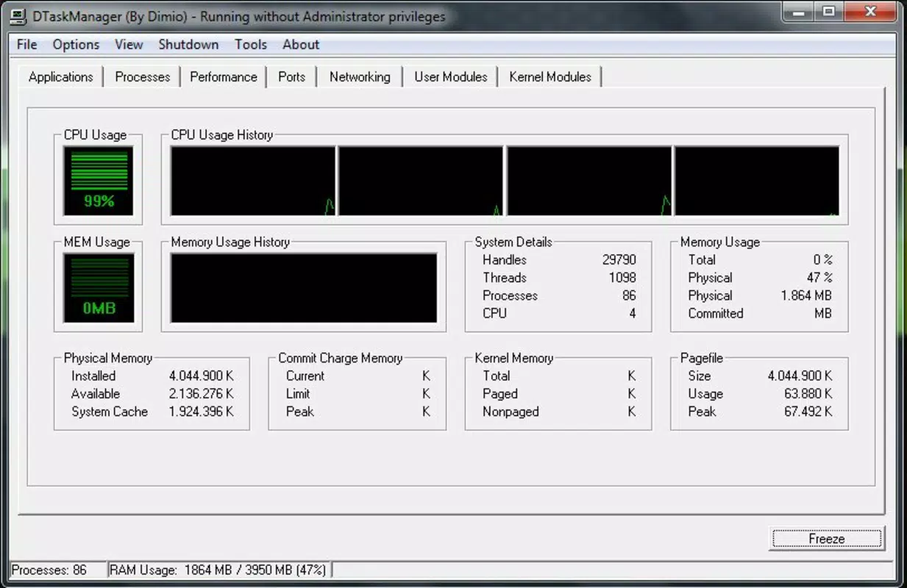Select the Performance tab
This screenshot has height=588, width=907.
tap(224, 77)
